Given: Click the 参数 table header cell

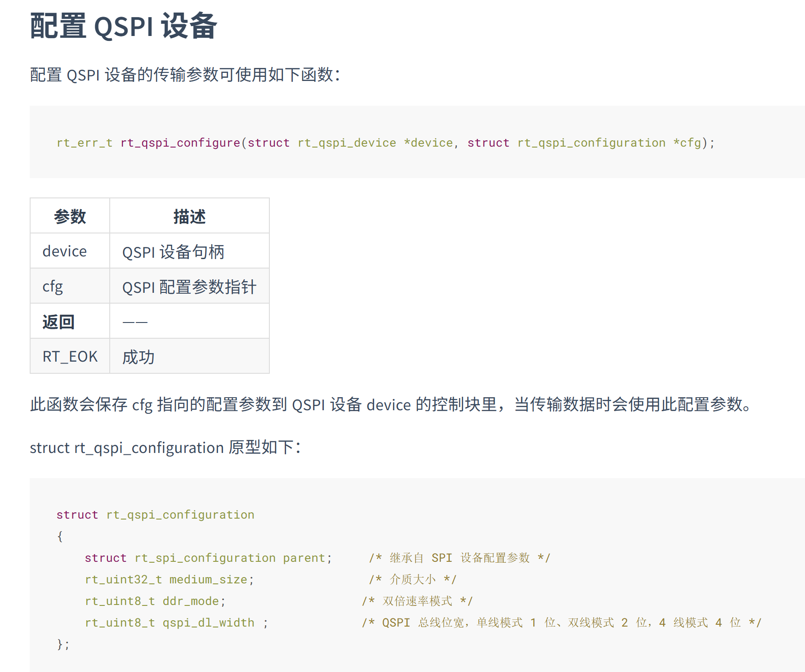Looking at the screenshot, I should tap(70, 216).
